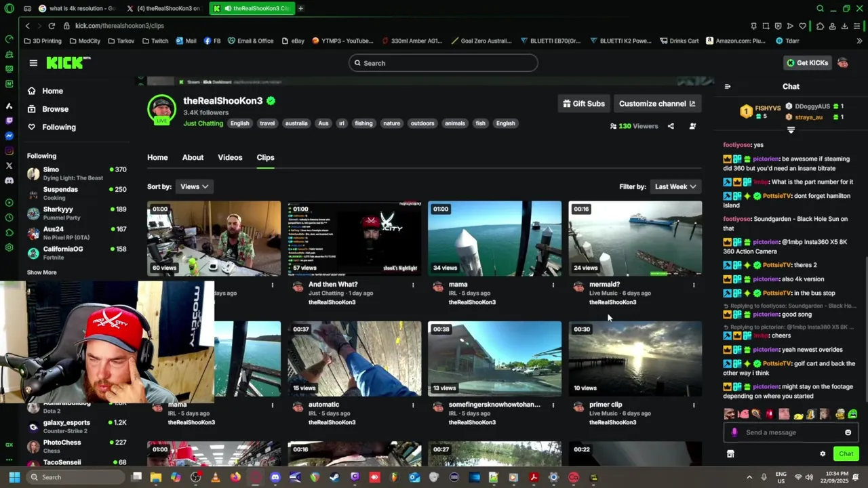This screenshot has width=868, height=488.
Task: Switch to the Home channel tab
Action: pos(157,157)
